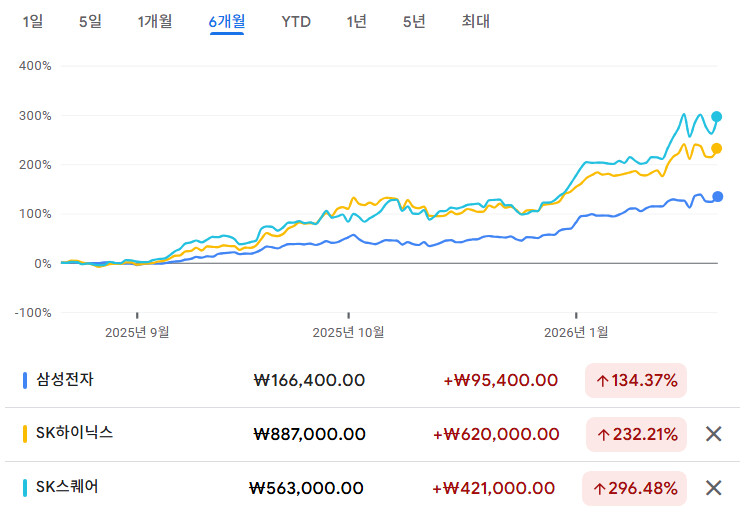View the 5년 chart range
Viewport: 745px width, 513px height.
tap(414, 21)
